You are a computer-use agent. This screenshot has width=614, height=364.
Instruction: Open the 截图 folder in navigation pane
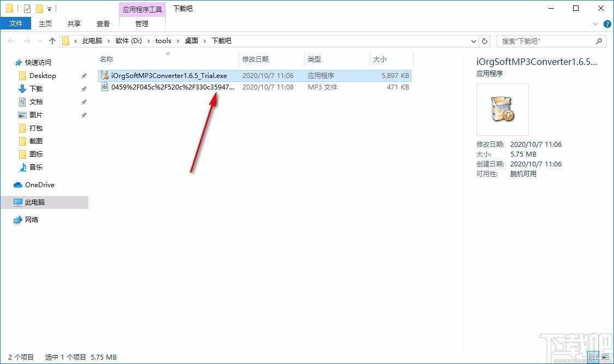(36, 141)
